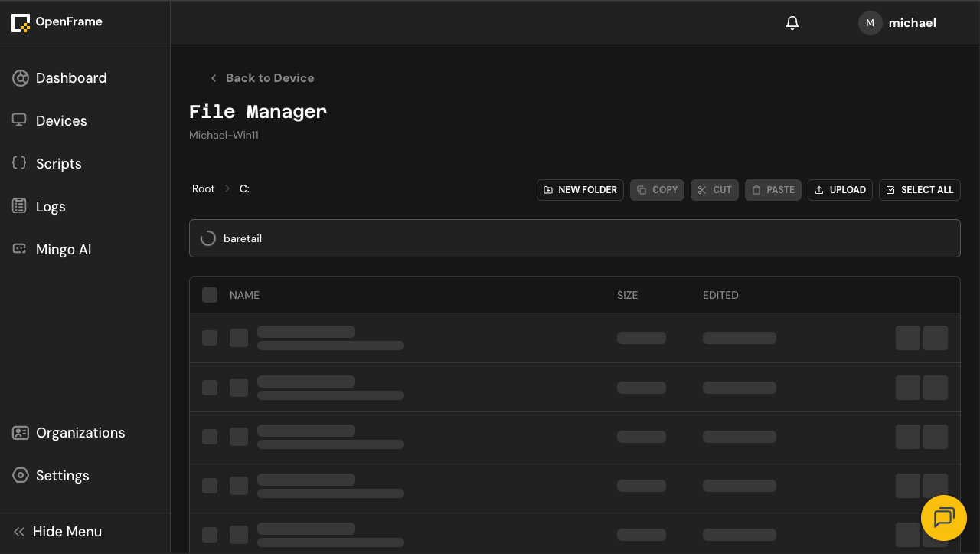
Task: Click the Paste button
Action: 773,190
